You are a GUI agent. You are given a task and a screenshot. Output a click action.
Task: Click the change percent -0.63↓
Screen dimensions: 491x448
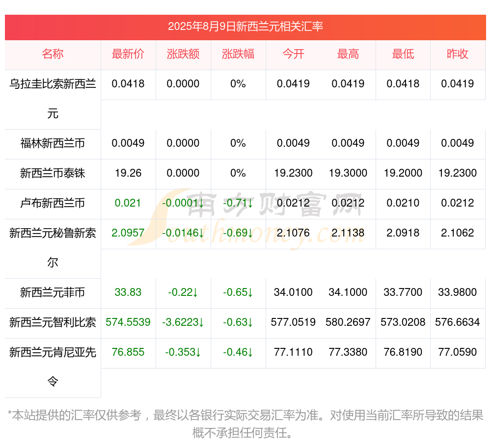[x=238, y=322]
